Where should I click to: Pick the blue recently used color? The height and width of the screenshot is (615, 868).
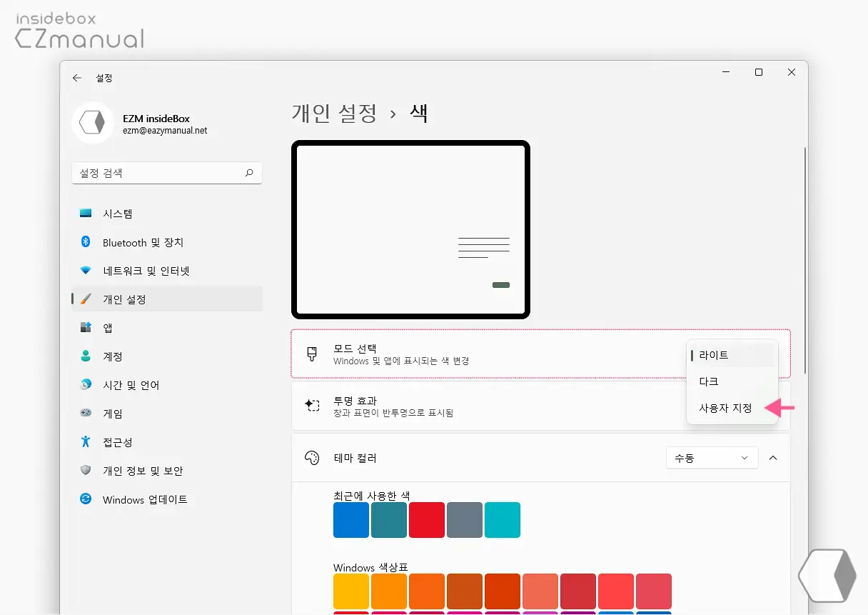[351, 520]
